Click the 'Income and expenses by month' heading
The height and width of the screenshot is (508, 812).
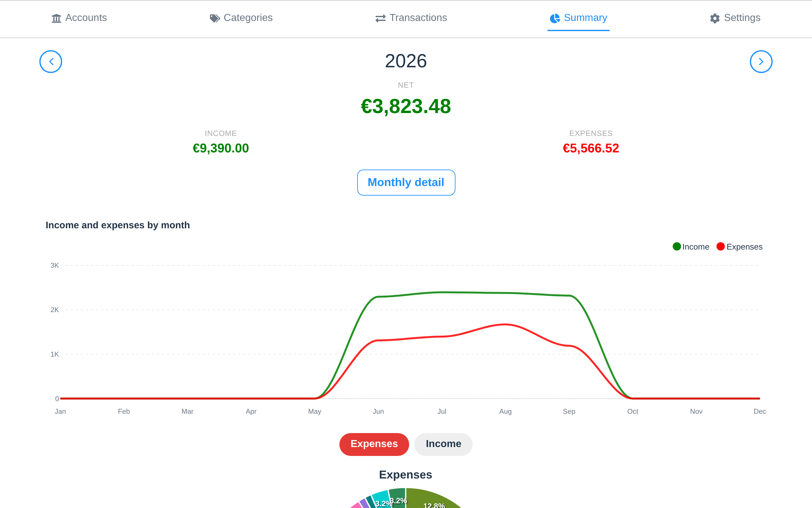tap(118, 225)
